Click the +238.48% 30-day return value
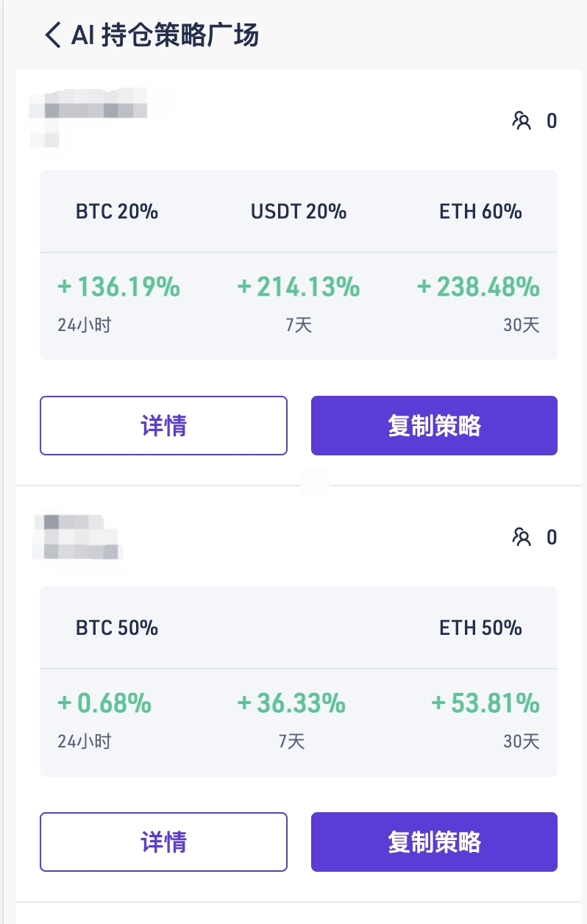 tap(478, 287)
